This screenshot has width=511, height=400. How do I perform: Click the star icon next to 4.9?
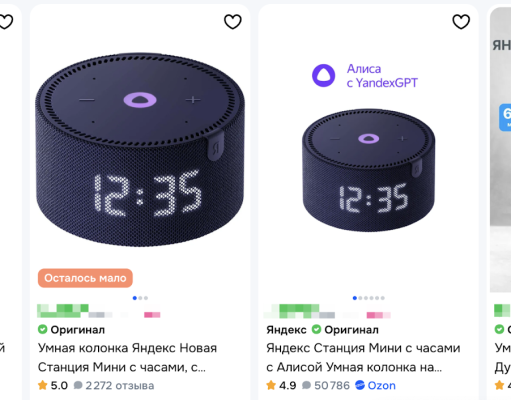(x=271, y=385)
